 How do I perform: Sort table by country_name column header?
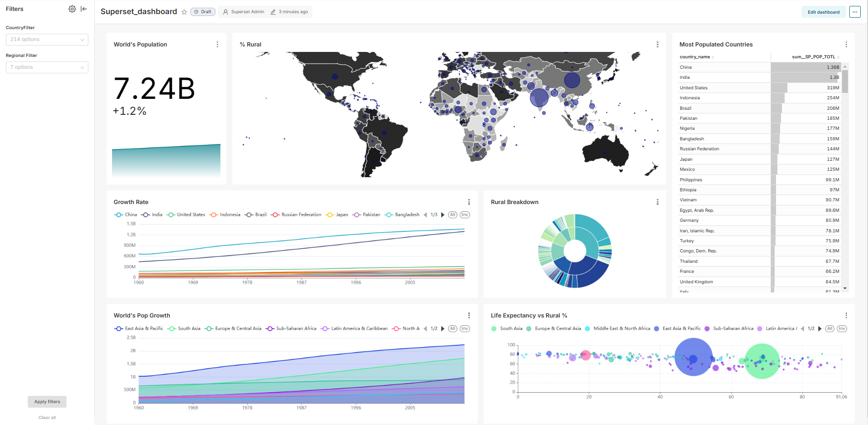pos(695,57)
